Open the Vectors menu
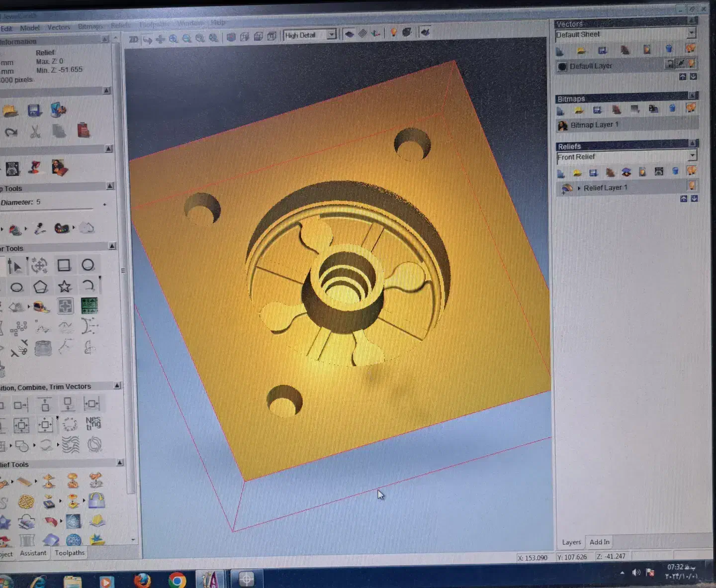 tap(59, 27)
